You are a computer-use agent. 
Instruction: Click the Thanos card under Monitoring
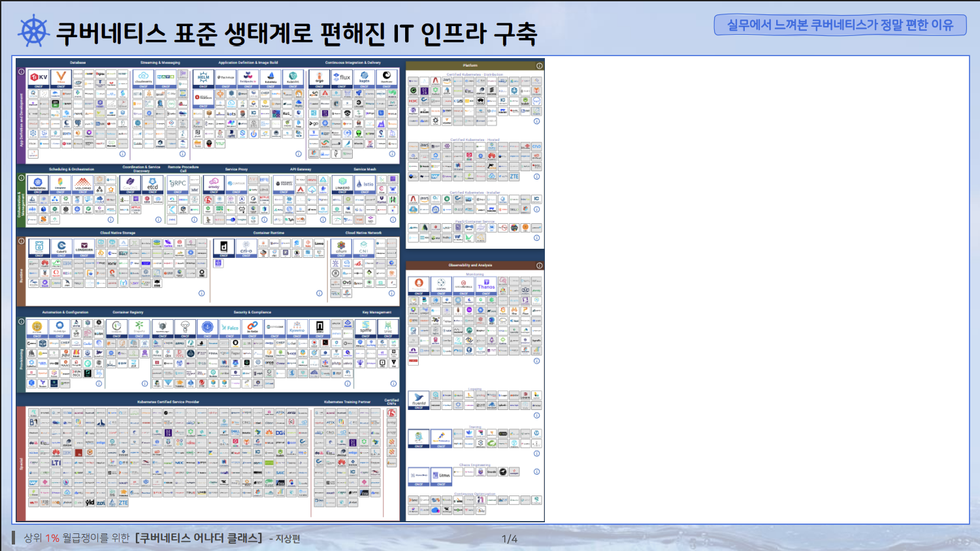(x=486, y=286)
